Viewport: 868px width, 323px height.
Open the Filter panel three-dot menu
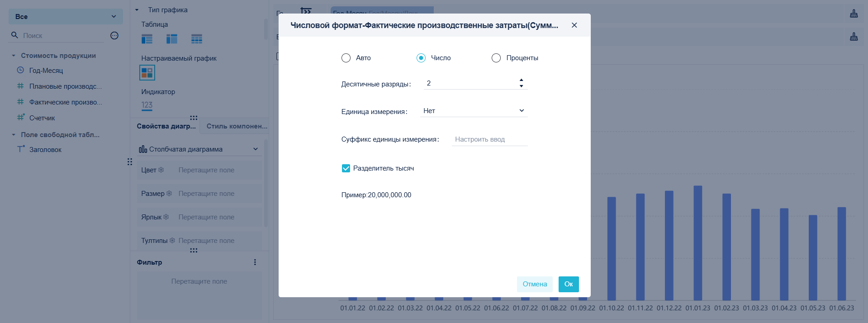[x=255, y=262]
